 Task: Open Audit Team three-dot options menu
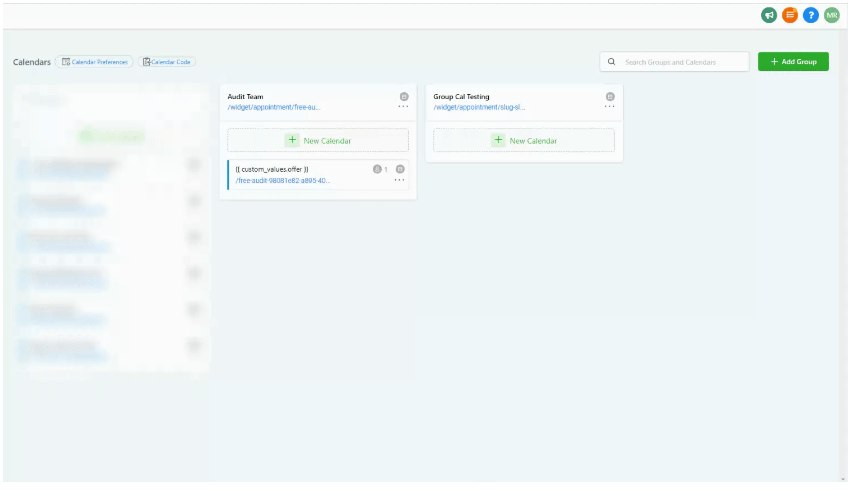coord(403,107)
